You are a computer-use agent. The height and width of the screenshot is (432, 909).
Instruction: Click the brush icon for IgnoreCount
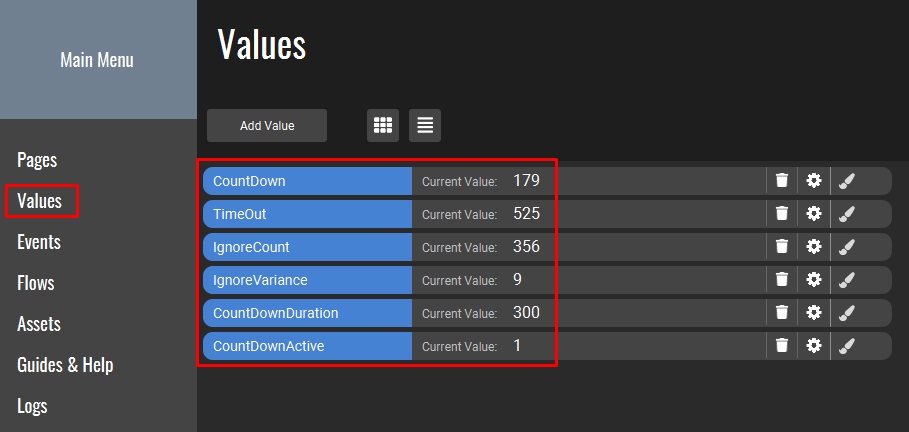(x=846, y=247)
